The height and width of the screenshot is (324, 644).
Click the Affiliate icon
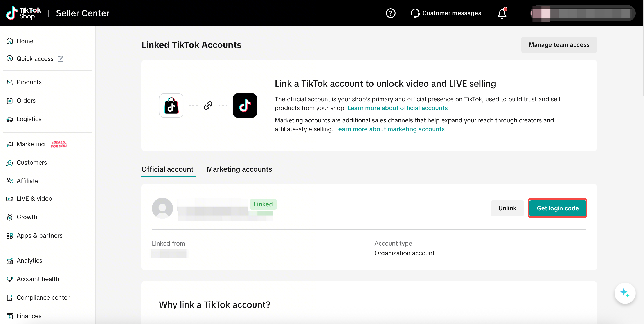pyautogui.click(x=9, y=181)
